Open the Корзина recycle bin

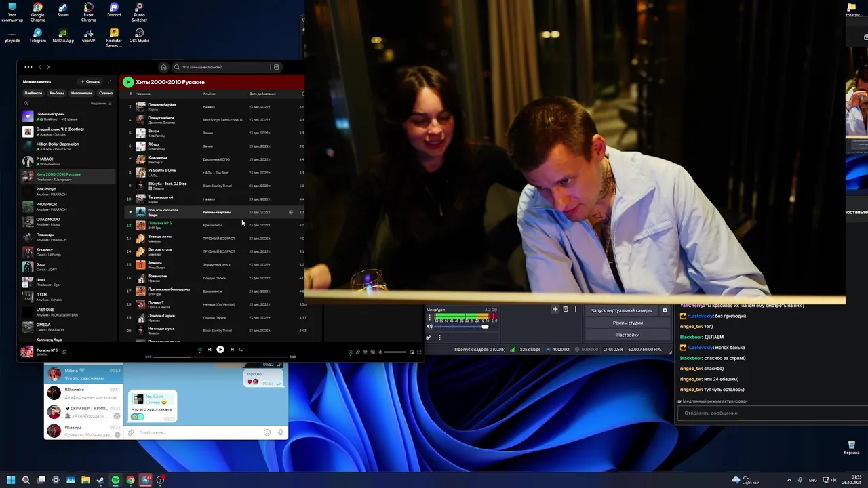tap(851, 447)
